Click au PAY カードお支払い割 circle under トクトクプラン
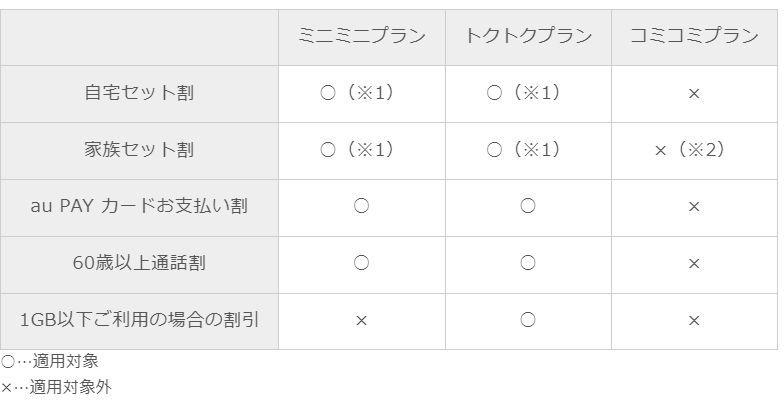This screenshot has height=402, width=784. (528, 207)
